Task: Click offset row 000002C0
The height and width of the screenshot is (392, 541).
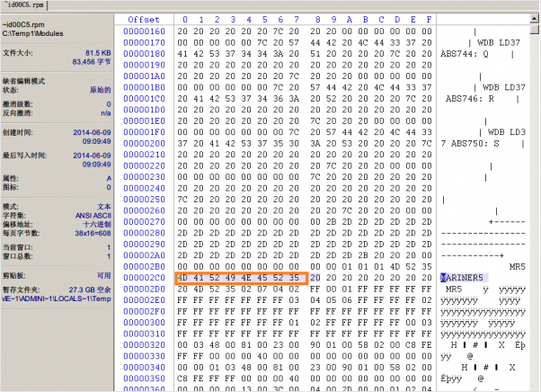Action: point(144,278)
